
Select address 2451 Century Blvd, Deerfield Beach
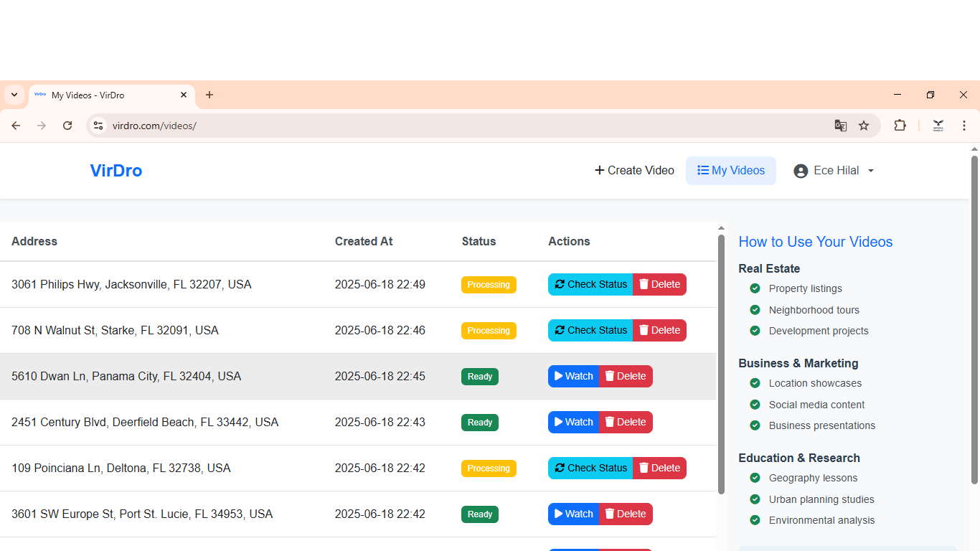145,423
